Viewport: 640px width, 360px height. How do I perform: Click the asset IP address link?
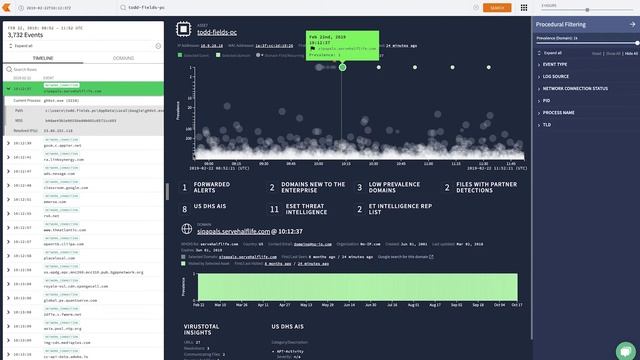click(x=211, y=46)
